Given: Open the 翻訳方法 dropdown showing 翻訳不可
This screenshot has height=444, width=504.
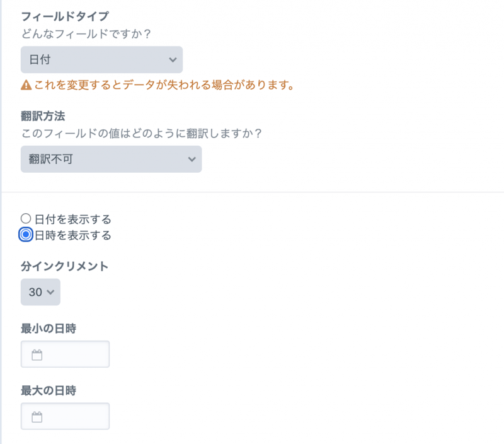Looking at the screenshot, I should point(111,159).
